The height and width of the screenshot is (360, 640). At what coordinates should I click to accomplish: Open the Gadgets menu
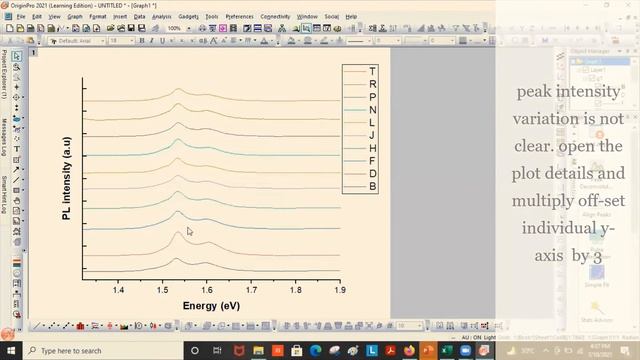tap(188, 17)
